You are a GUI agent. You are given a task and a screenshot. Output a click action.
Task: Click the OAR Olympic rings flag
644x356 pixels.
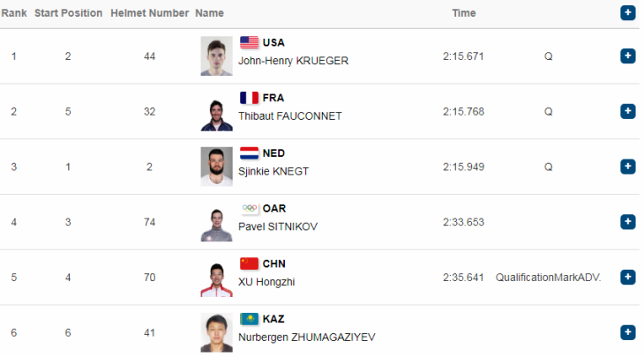249,208
